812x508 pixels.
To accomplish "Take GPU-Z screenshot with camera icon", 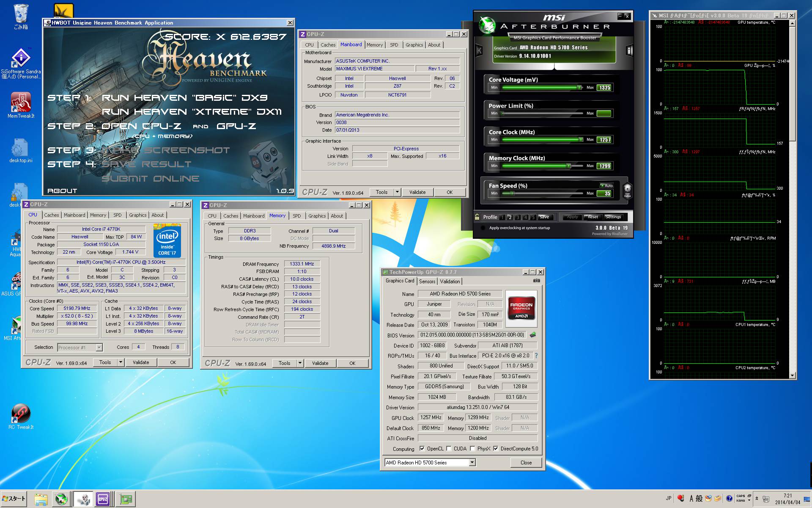I will (x=536, y=281).
